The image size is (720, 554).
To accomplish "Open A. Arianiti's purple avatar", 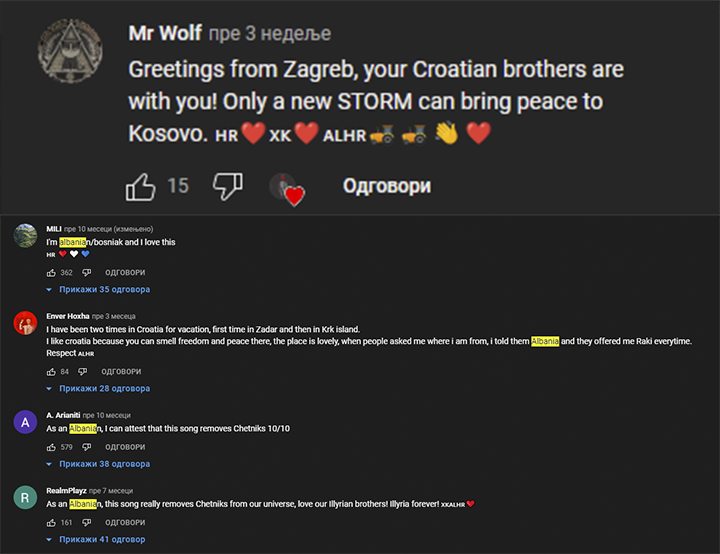I will tap(25, 422).
